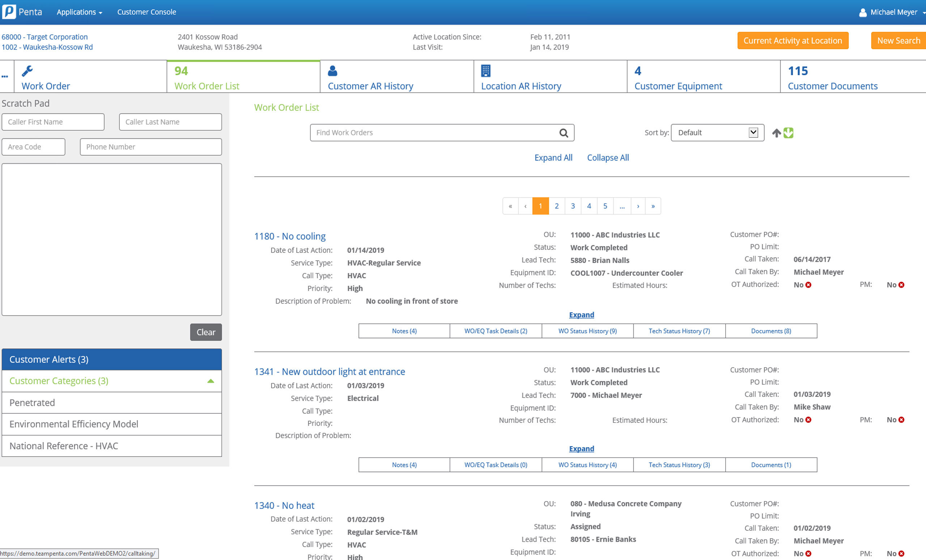This screenshot has height=560, width=926.
Task: Expand the Customer Alerts (3) panel
Action: [112, 359]
